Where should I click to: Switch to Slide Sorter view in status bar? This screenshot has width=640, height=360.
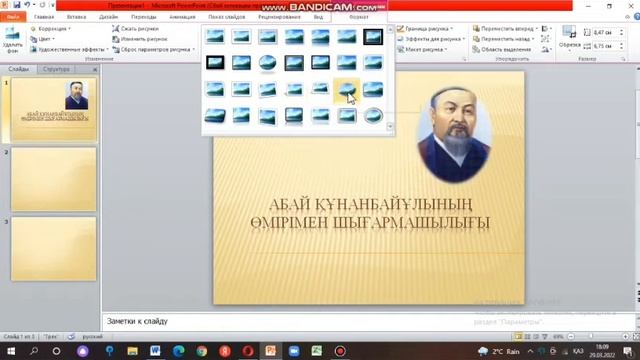click(x=527, y=337)
